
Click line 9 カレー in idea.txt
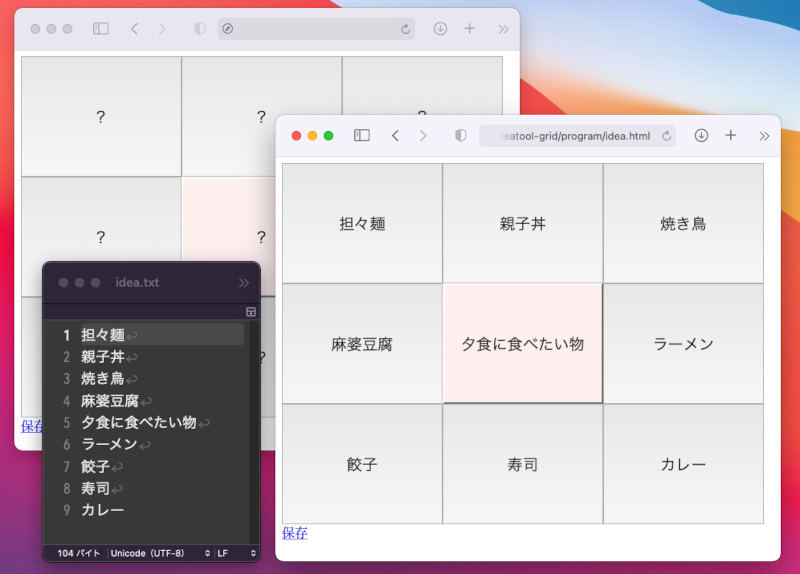pyautogui.click(x=103, y=510)
